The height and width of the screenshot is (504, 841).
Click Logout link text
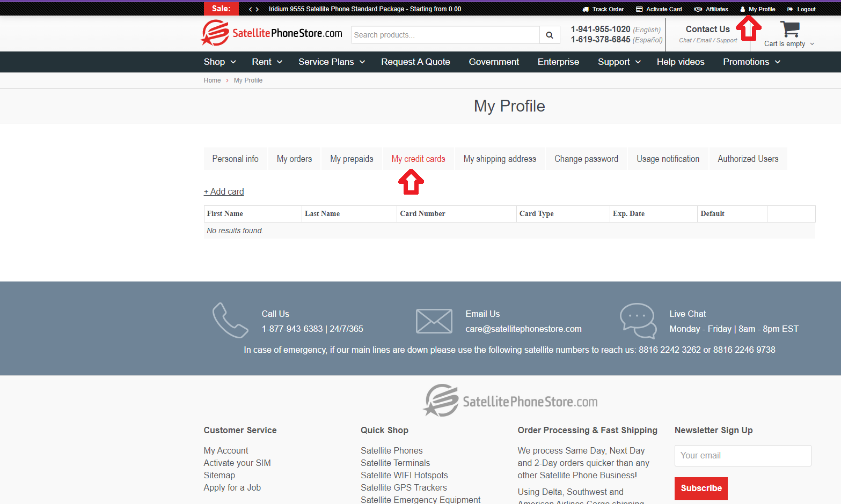click(x=806, y=9)
